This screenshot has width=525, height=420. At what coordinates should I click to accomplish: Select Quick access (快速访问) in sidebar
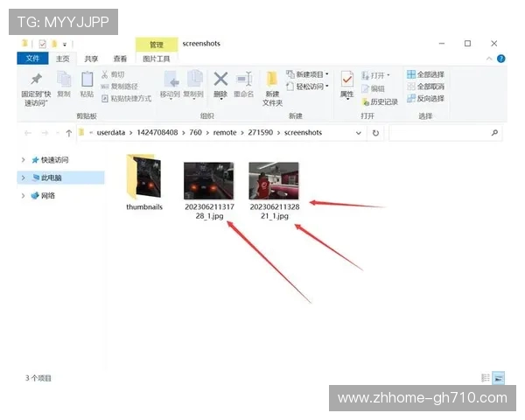pos(50,160)
